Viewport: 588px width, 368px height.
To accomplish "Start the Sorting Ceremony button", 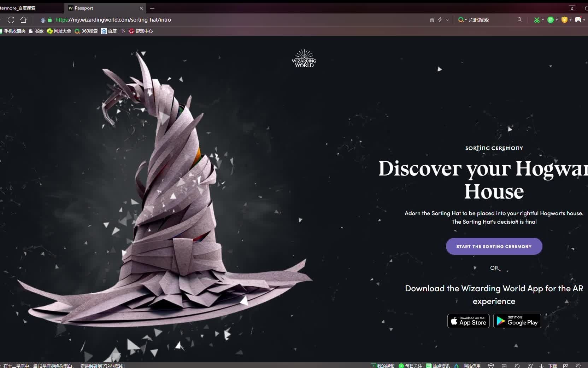I will pyautogui.click(x=494, y=246).
